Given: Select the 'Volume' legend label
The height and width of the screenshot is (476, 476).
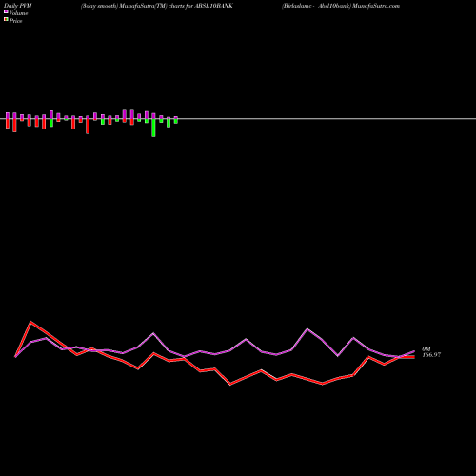Looking at the screenshot, I should tap(18, 13).
